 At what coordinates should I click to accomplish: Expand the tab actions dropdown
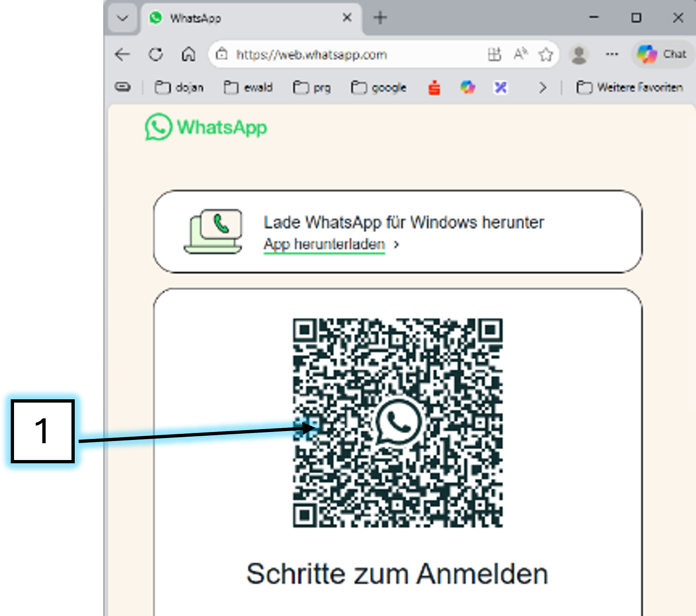(x=122, y=18)
